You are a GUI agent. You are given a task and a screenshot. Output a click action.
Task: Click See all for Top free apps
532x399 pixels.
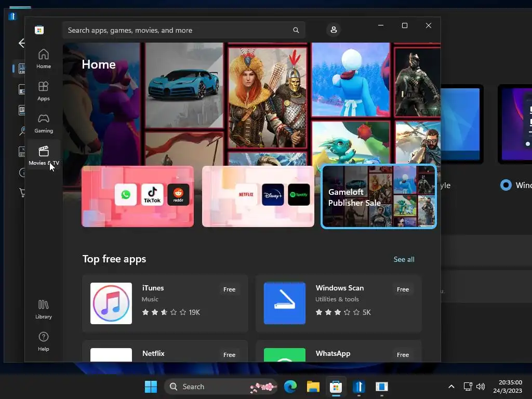tap(404, 259)
